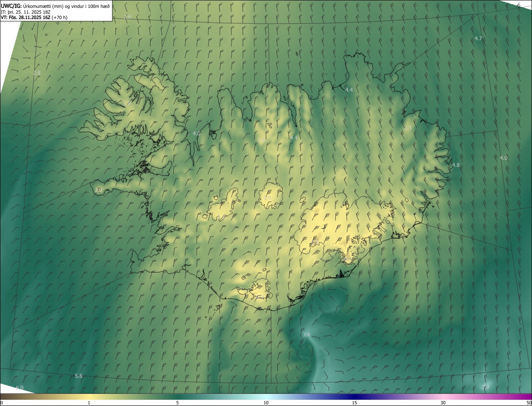
Task: Click the colorbar tick label 15
Action: 355,403
